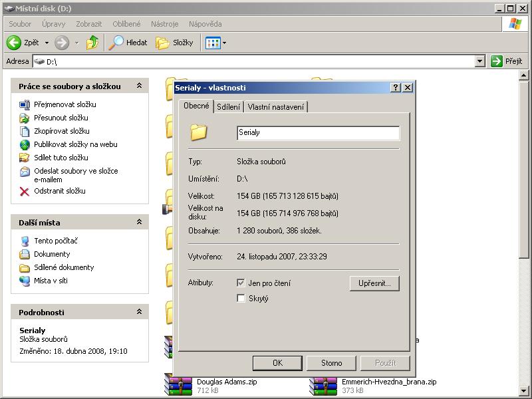Open Search with the Hledat magnifier icon
The image size is (532, 399).
(x=117, y=43)
